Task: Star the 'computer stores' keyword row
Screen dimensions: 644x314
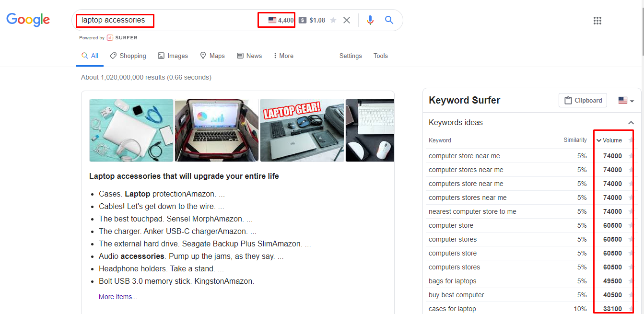Action: pyautogui.click(x=631, y=239)
